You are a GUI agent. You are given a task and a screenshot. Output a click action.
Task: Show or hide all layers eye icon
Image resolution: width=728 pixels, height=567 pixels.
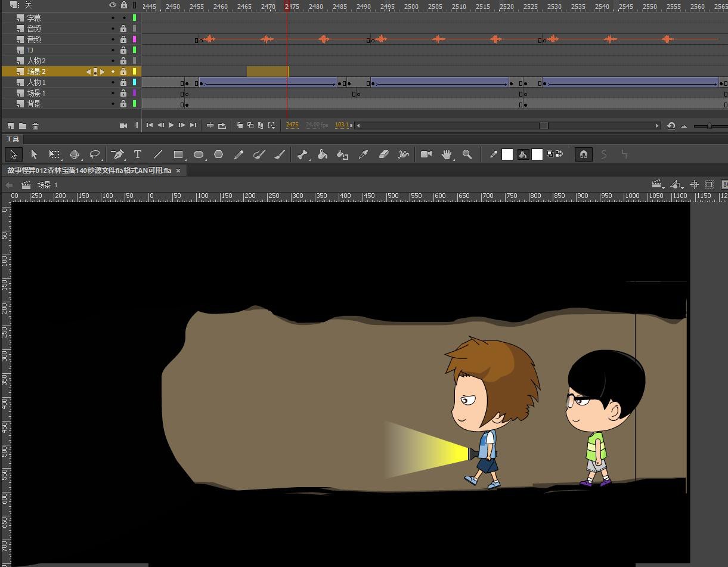click(x=112, y=5)
